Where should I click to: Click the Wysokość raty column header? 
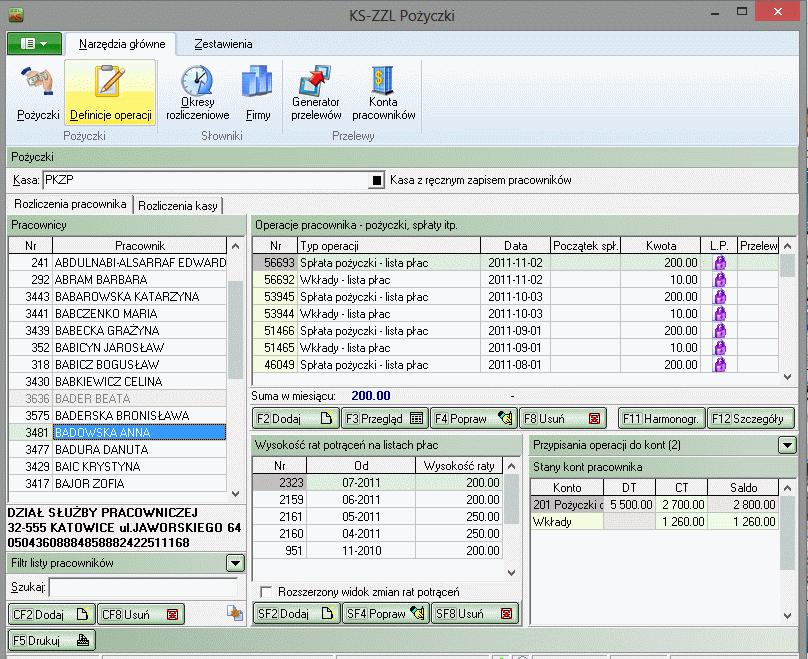(459, 466)
